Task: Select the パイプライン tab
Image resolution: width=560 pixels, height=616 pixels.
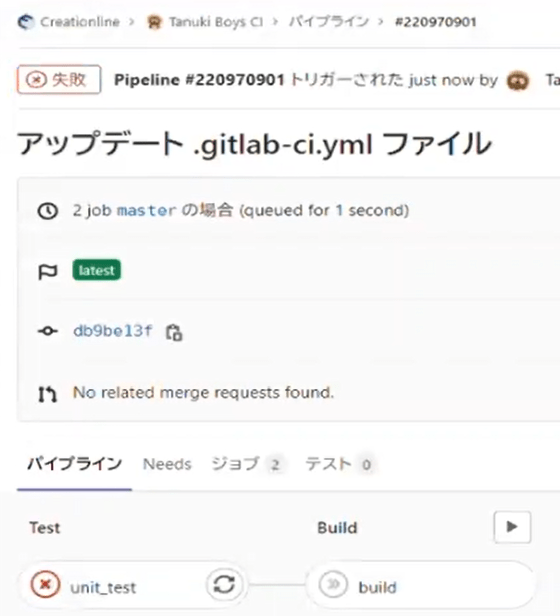Action: [74, 464]
